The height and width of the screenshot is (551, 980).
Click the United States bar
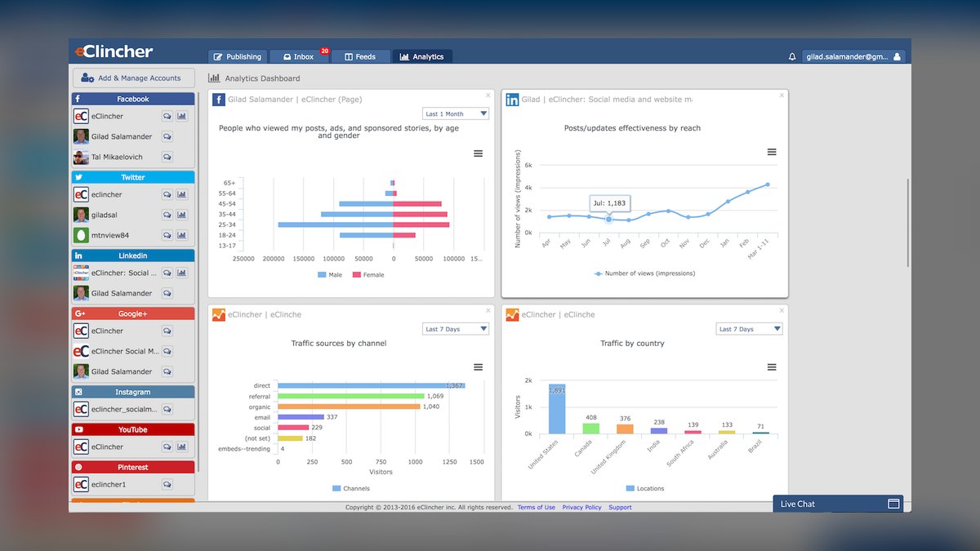click(x=557, y=408)
